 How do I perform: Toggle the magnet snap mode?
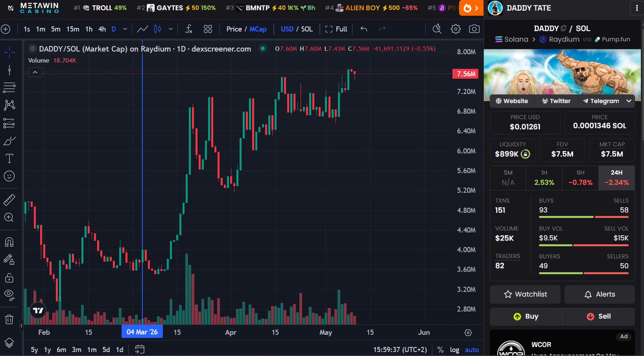coord(9,242)
